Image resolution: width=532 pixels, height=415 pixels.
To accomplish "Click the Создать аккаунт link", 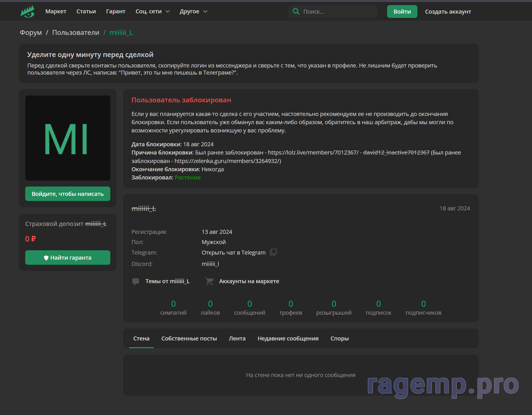I will (448, 12).
